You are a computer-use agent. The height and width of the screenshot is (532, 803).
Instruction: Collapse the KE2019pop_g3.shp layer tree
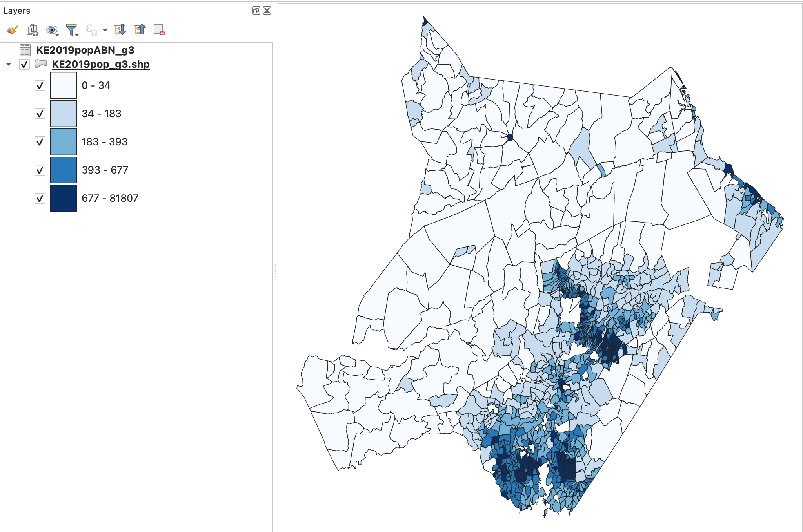pyautogui.click(x=9, y=64)
